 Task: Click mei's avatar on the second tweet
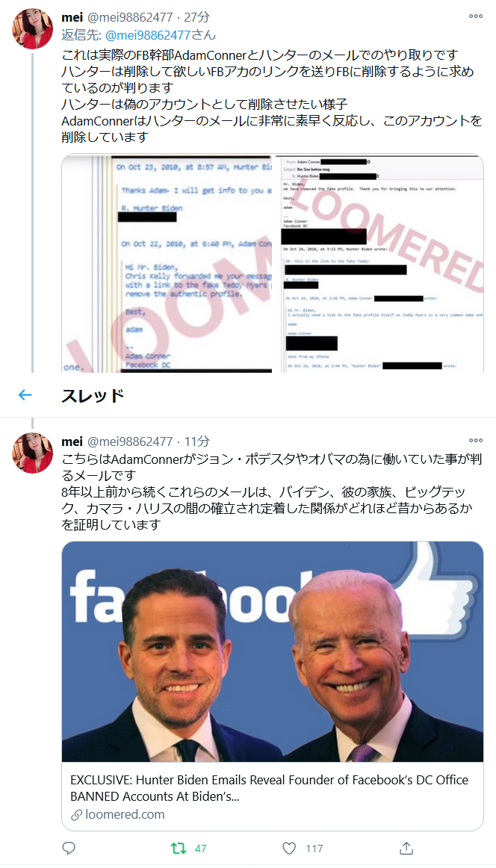[x=33, y=453]
